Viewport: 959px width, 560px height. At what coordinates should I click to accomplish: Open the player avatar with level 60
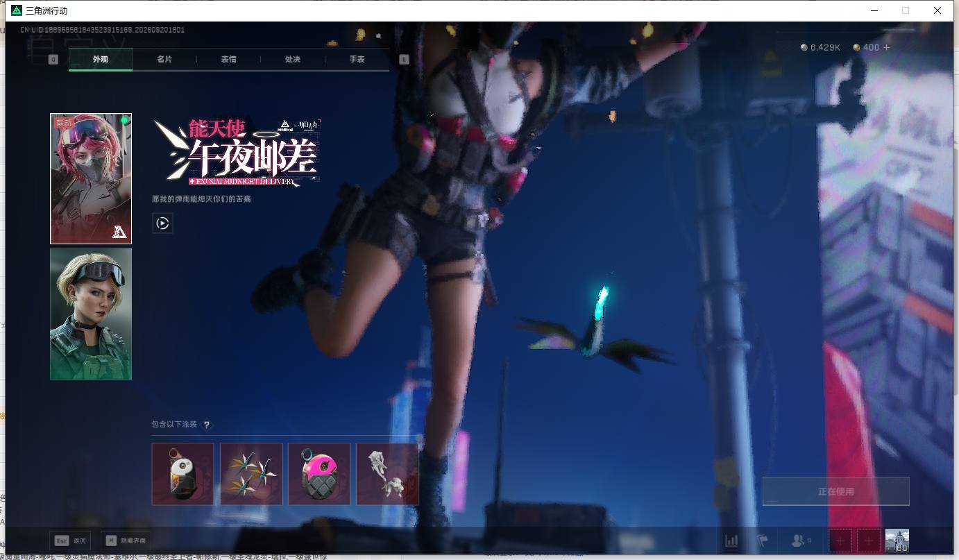coord(897,541)
